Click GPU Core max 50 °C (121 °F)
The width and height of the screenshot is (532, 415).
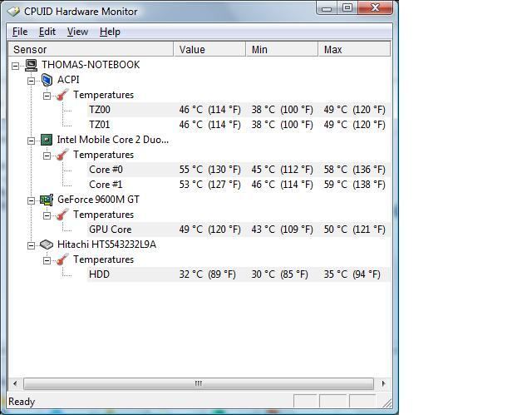(x=354, y=230)
